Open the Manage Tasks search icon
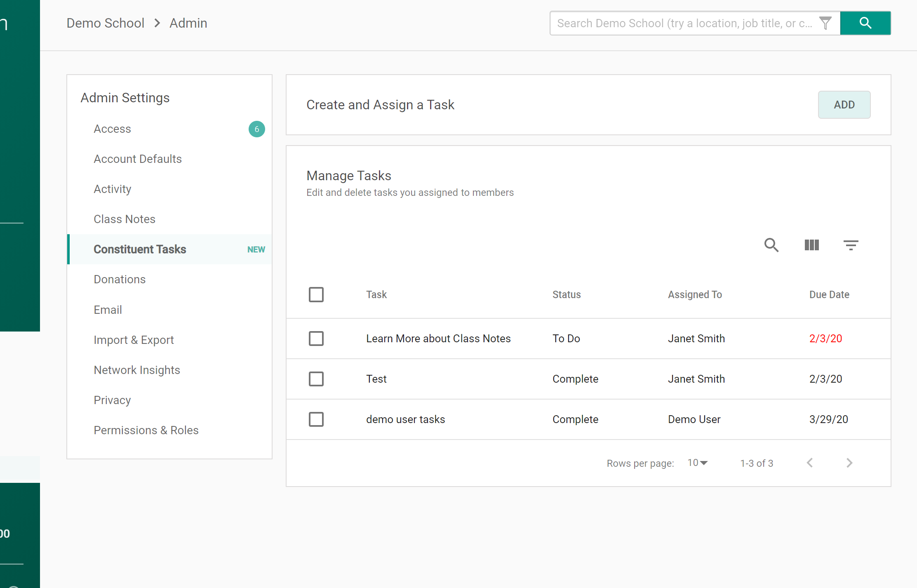The image size is (917, 588). click(771, 245)
